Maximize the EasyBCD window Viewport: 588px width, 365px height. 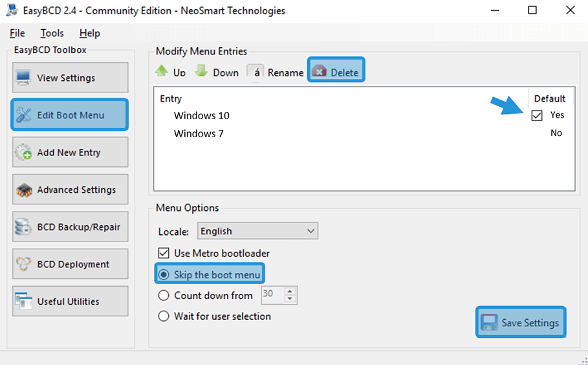click(x=532, y=10)
